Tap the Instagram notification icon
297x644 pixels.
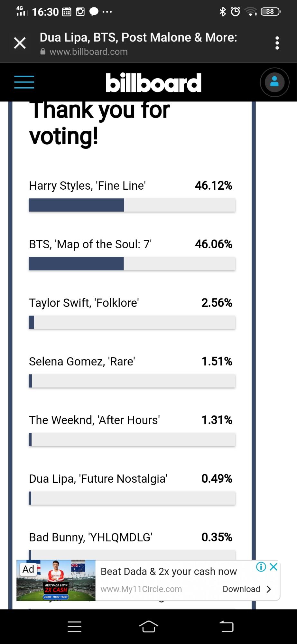(80, 12)
